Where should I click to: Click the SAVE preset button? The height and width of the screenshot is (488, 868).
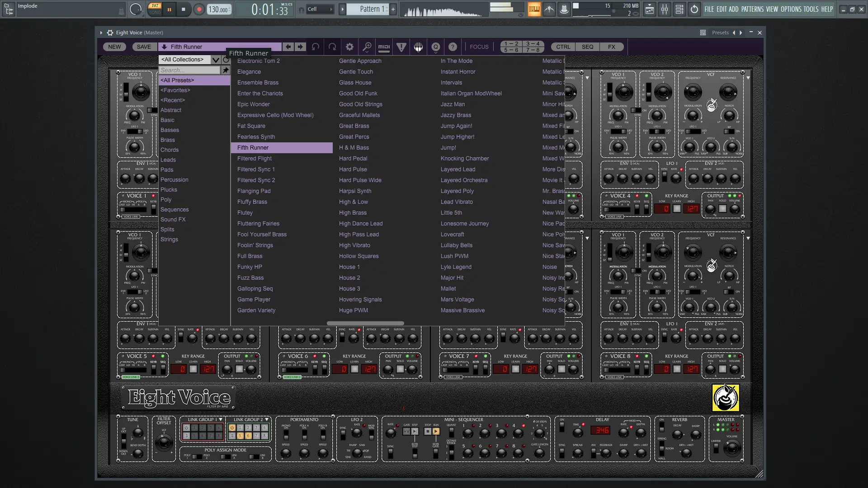point(144,47)
